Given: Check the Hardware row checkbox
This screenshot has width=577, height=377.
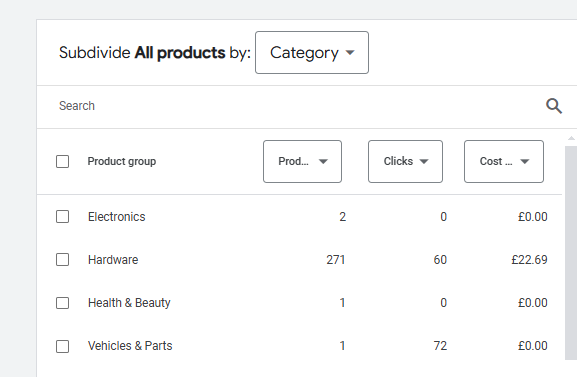Looking at the screenshot, I should coord(63,260).
